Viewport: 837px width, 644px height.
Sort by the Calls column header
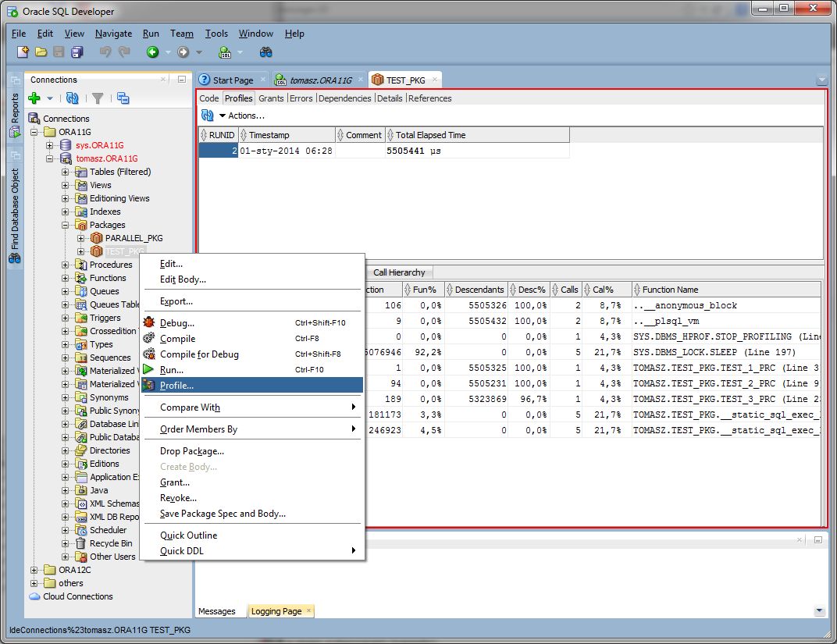(x=566, y=290)
